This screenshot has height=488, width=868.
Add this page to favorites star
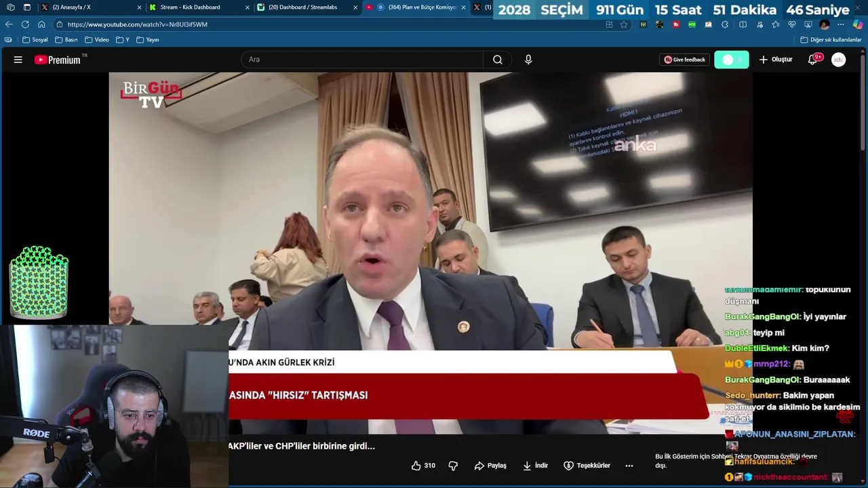[624, 24]
